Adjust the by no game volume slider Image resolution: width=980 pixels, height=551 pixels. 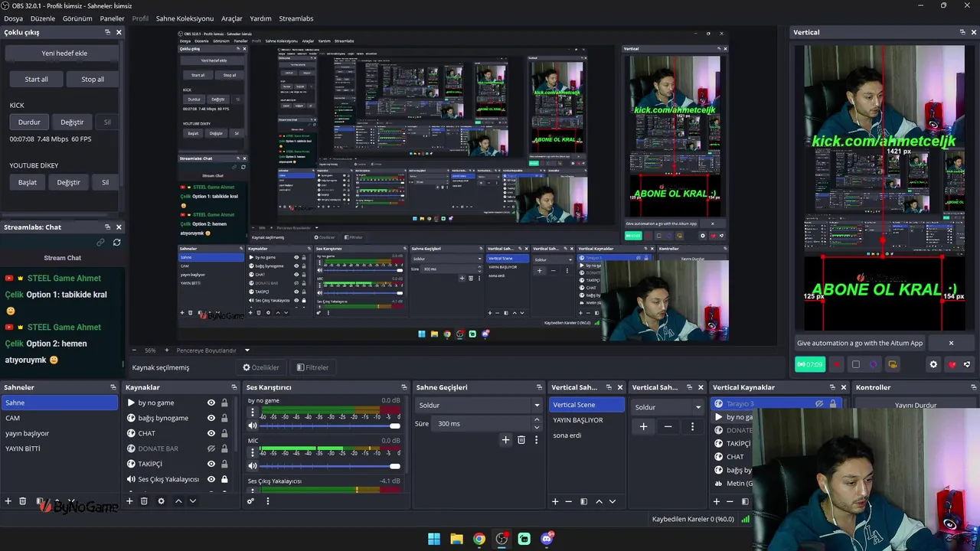[x=332, y=425]
